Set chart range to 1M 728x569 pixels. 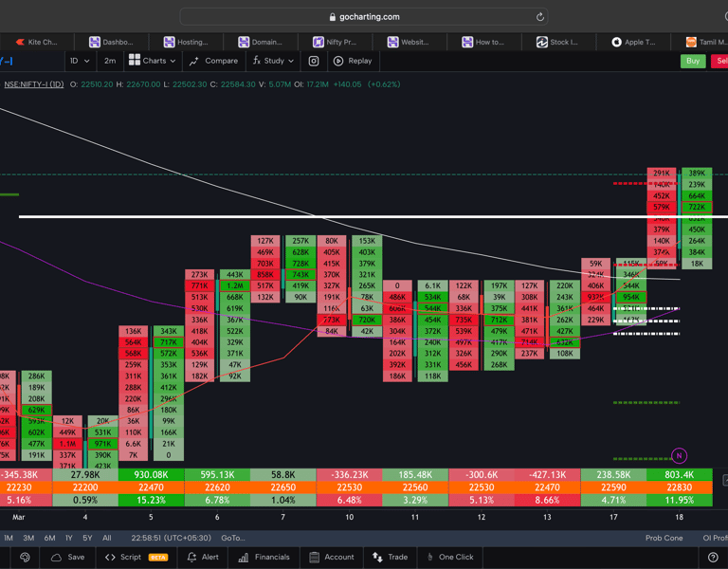point(9,538)
